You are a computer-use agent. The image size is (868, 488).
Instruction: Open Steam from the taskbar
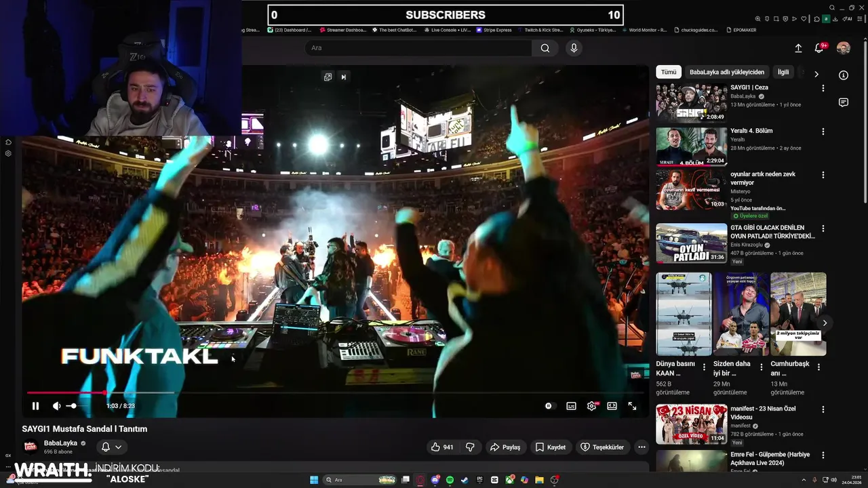[465, 480]
